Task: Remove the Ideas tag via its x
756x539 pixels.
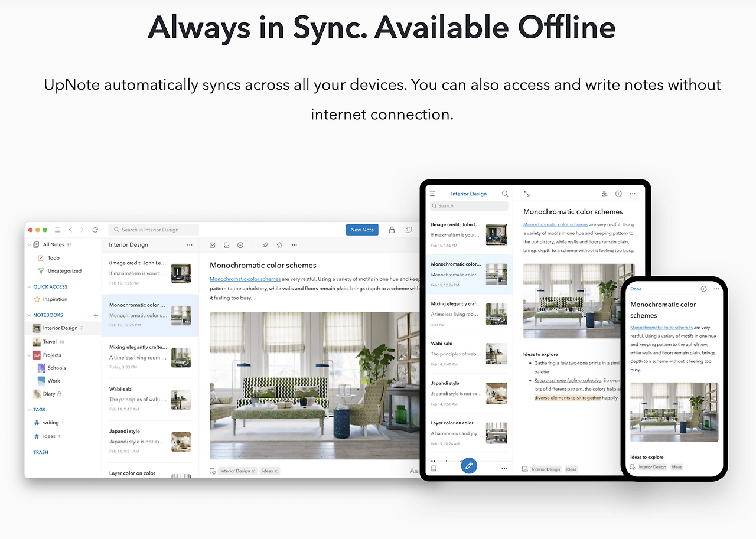Action: tap(276, 471)
